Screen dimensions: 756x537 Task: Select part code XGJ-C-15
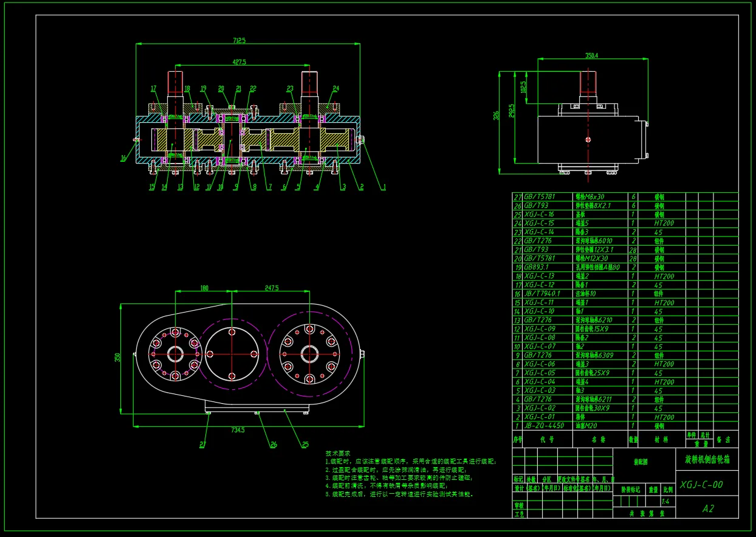coord(538,223)
